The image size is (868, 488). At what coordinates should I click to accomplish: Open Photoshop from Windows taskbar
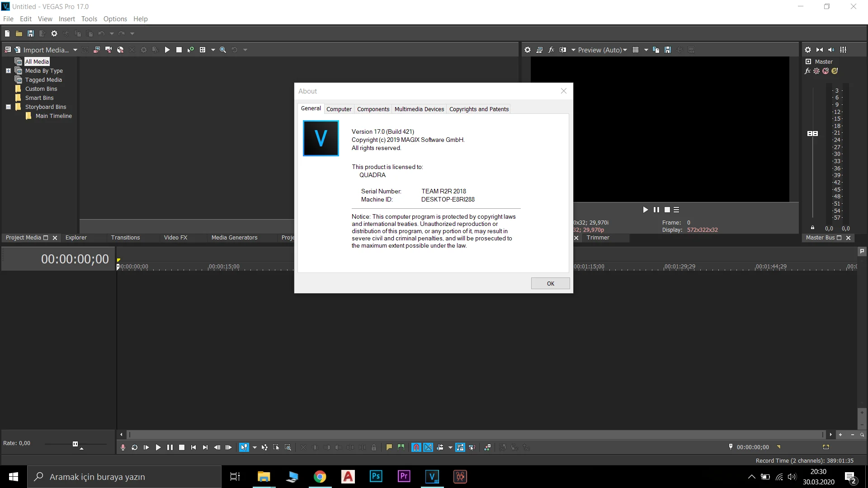[376, 477]
